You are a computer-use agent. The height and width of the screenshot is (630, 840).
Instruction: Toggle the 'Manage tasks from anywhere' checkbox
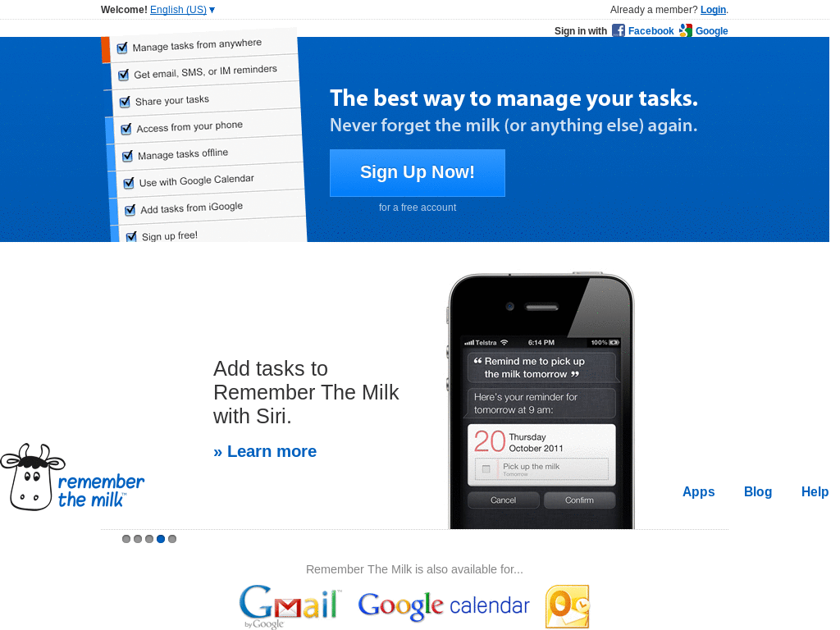point(122,48)
